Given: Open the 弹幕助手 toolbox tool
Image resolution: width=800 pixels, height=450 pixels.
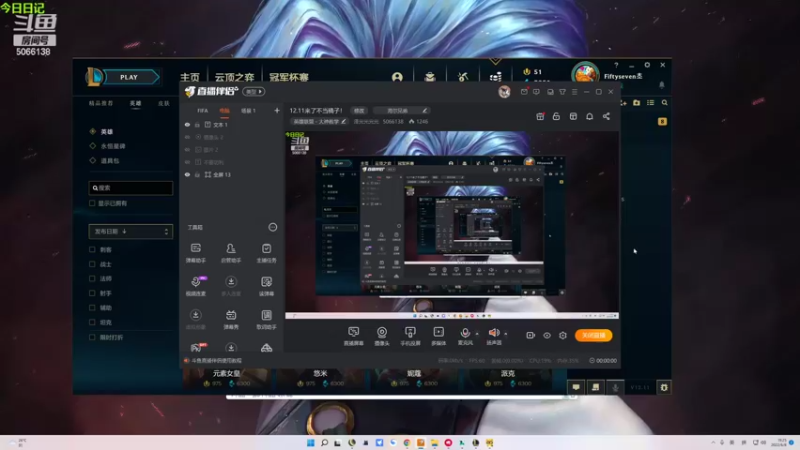Looking at the screenshot, I should click(195, 253).
